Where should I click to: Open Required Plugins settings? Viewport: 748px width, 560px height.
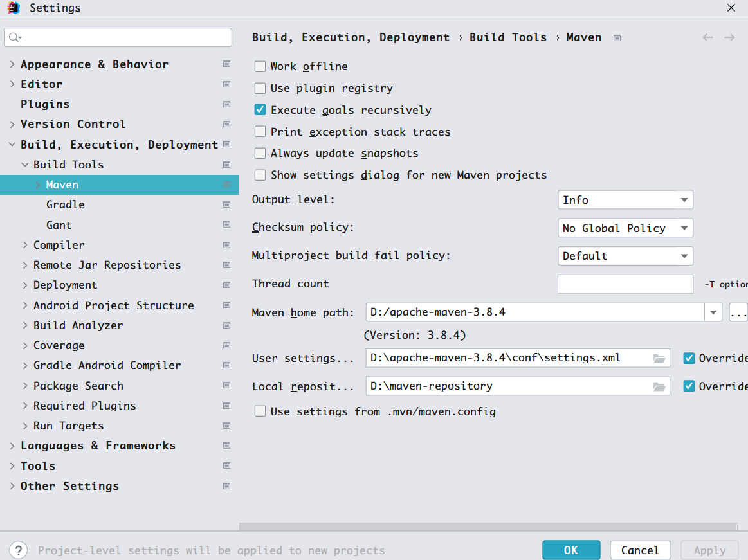[84, 406]
